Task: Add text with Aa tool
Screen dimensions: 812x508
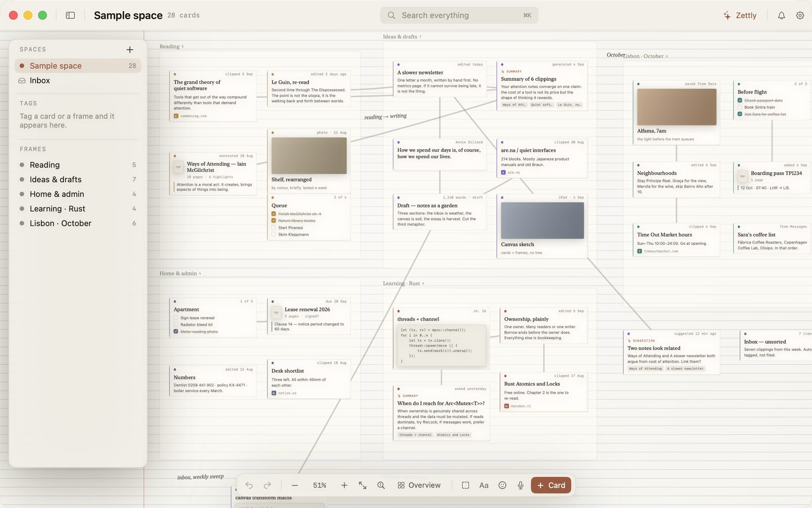Action: tap(484, 485)
